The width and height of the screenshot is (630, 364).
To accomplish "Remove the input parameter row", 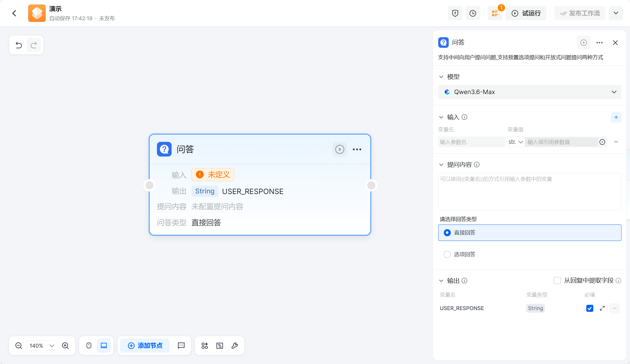I will pyautogui.click(x=616, y=142).
